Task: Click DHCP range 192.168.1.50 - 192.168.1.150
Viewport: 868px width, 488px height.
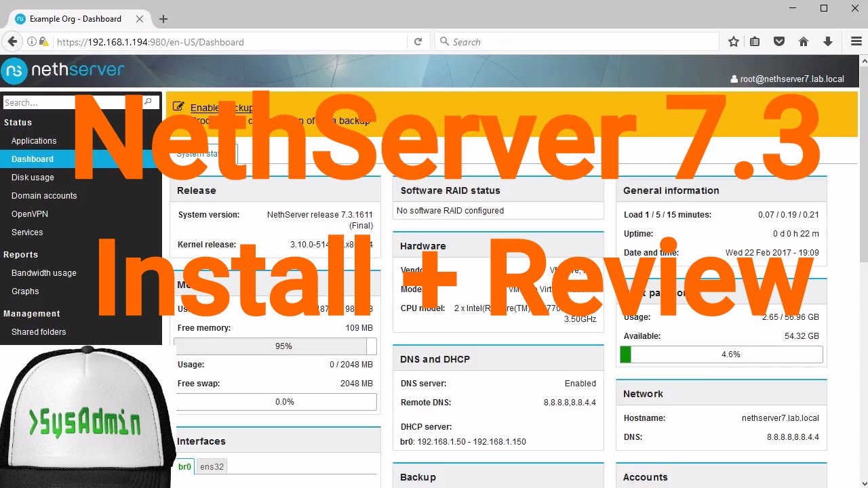Action: (x=472, y=442)
